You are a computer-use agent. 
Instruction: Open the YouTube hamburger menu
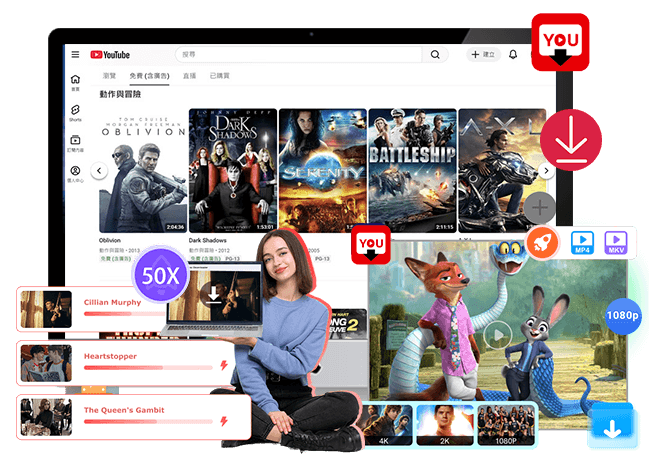point(75,54)
